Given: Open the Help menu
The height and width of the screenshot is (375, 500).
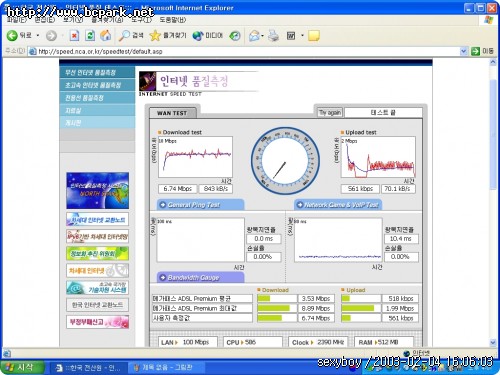Looking at the screenshot, I should 172,20.
